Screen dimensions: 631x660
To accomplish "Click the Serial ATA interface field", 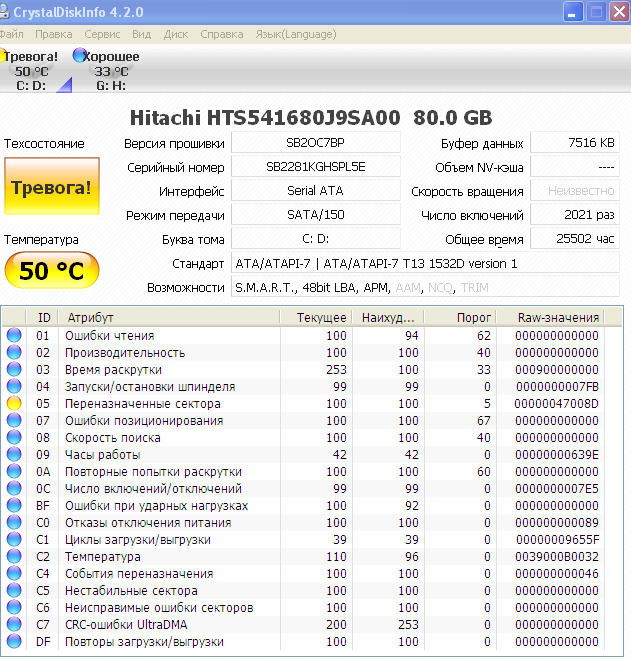I will click(x=315, y=191).
